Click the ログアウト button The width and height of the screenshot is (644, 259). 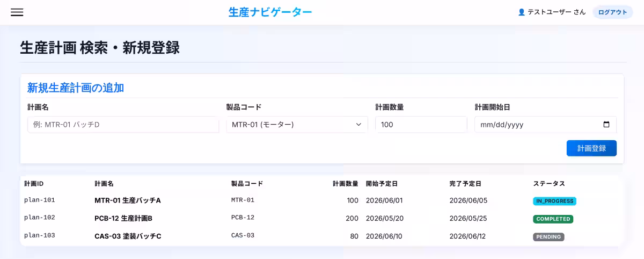pyautogui.click(x=612, y=12)
